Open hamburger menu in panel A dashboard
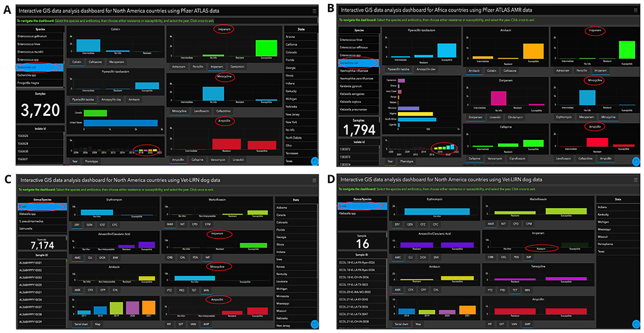 point(314,11)
